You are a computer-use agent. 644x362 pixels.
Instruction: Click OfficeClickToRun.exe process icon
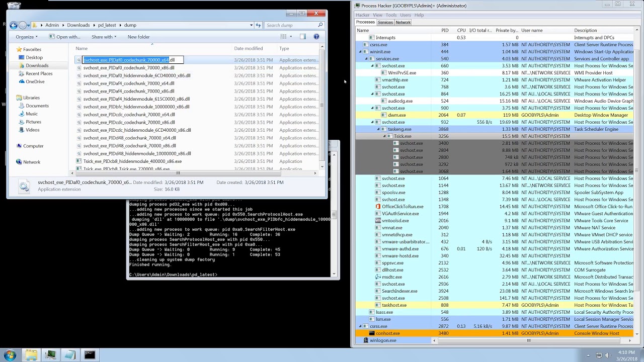(x=378, y=207)
